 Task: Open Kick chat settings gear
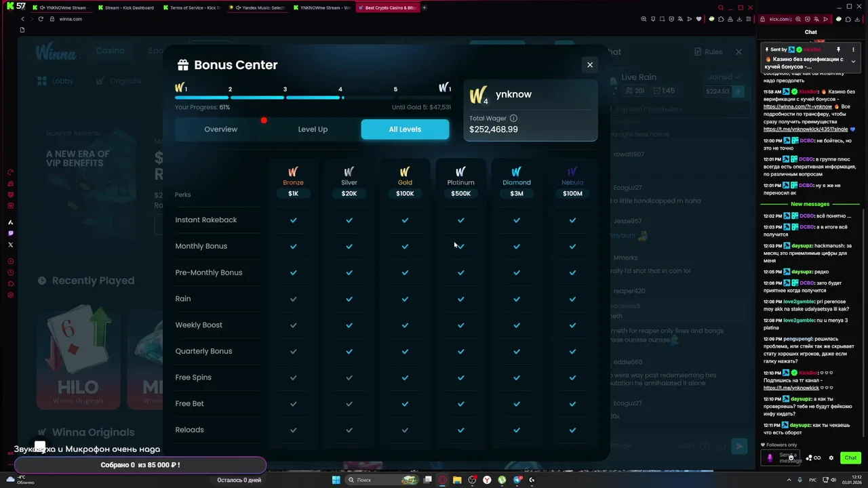click(831, 457)
